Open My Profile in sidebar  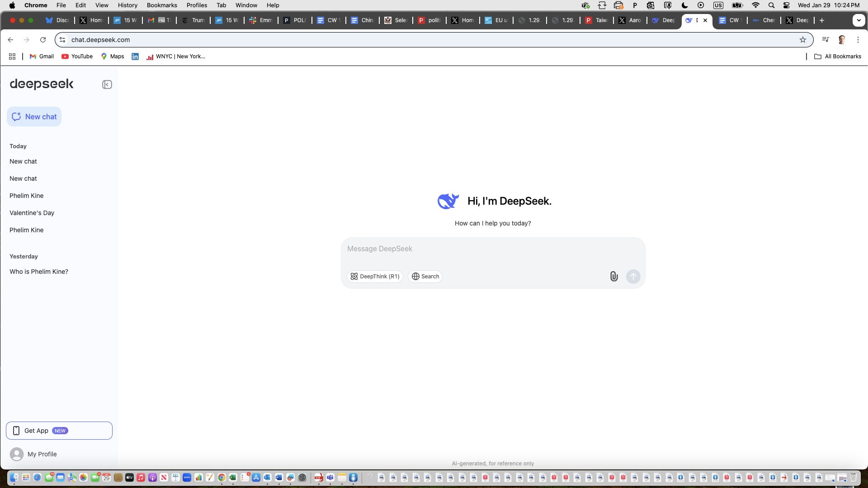pos(33,454)
